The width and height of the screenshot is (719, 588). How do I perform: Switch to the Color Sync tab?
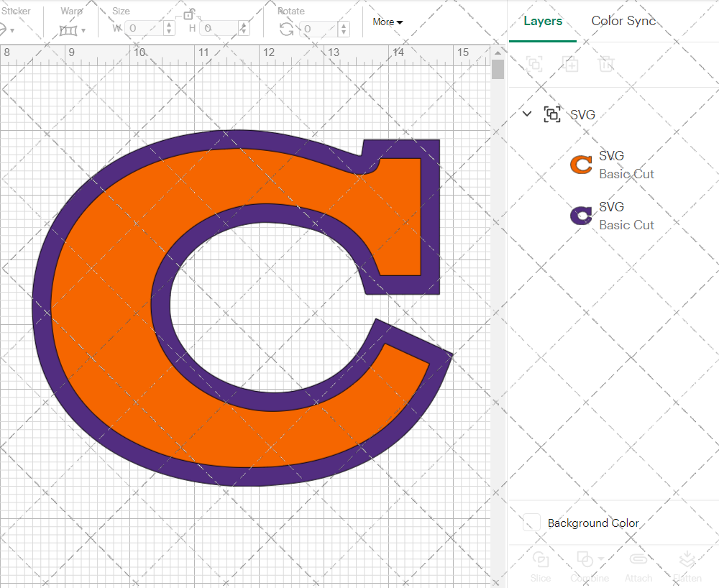coord(623,21)
